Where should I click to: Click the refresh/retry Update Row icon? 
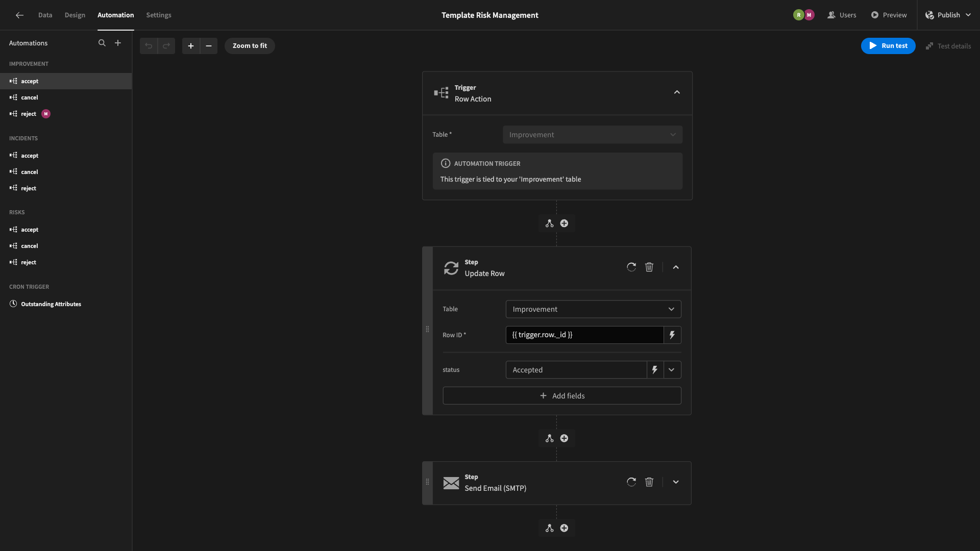(631, 268)
